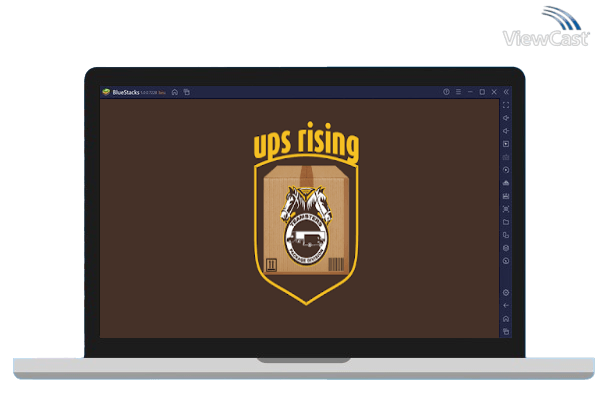This screenshot has height=414, width=602.
Task: Maximize the BlueStacks window
Action: pos(482,92)
